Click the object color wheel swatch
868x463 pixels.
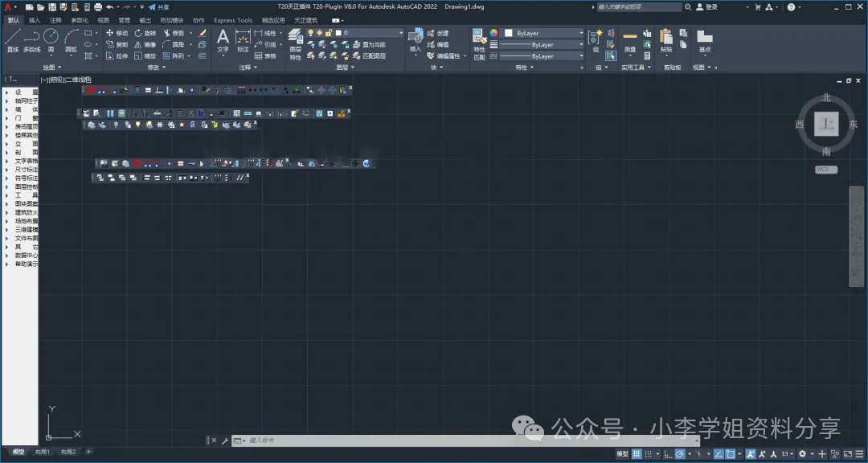click(493, 33)
